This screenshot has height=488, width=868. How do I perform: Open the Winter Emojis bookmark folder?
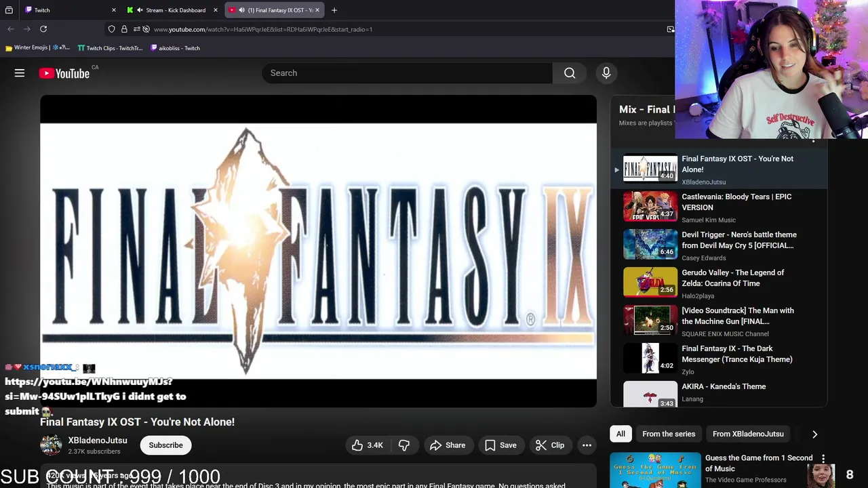point(37,48)
